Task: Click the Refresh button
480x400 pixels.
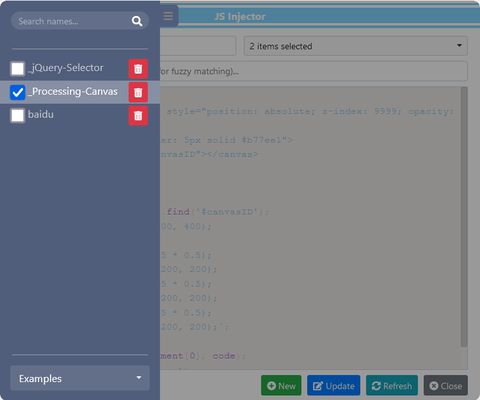Action: pyautogui.click(x=392, y=386)
